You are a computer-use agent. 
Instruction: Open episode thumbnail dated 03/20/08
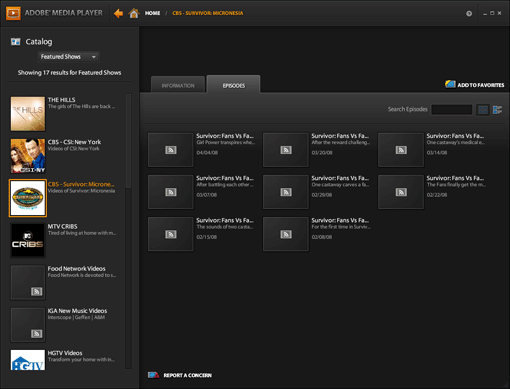(x=286, y=150)
